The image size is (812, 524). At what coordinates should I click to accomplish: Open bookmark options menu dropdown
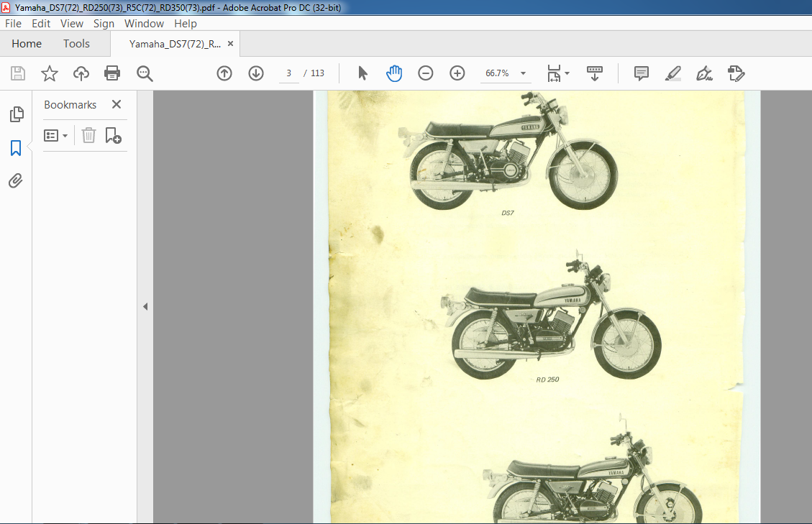[56, 136]
